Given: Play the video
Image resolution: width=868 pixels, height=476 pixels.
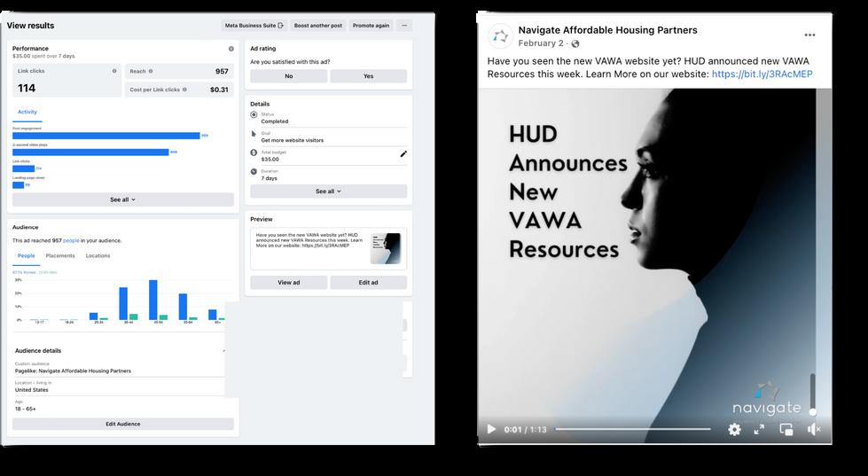Looking at the screenshot, I should [x=491, y=429].
